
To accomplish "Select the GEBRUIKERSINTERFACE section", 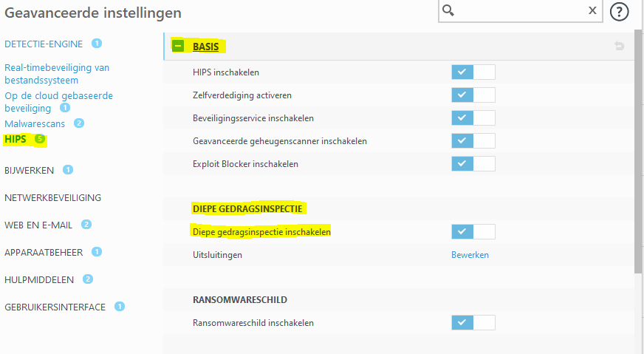I will click(x=55, y=307).
